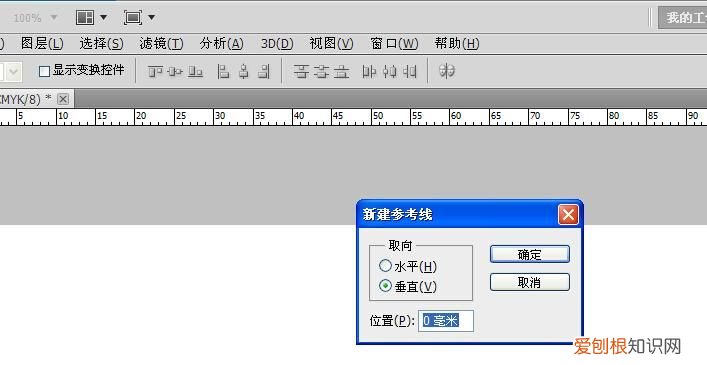Click the Align Bottom Edges icon
This screenshot has height=365, width=707.
pos(195,71)
